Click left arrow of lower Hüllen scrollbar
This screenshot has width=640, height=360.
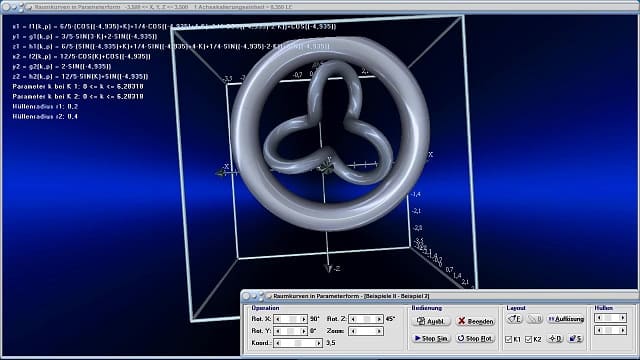pos(599,330)
